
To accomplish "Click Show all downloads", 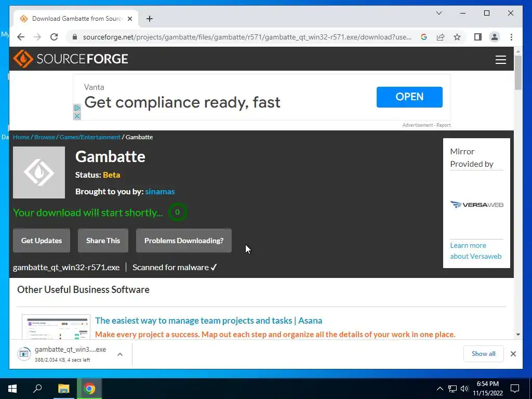I will tap(484, 353).
